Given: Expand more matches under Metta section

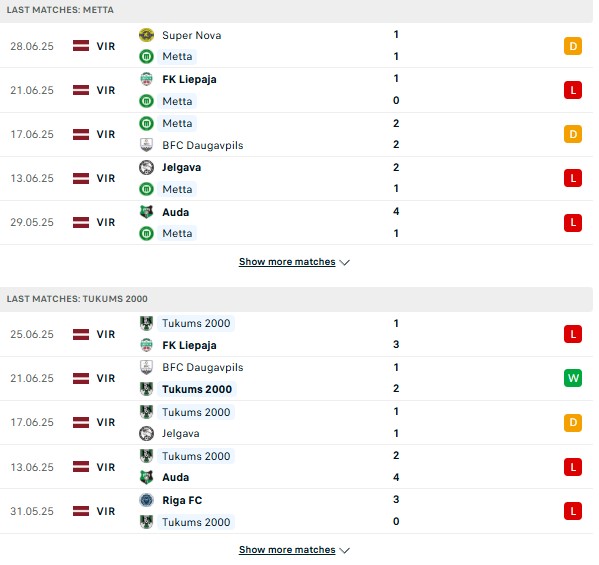Looking at the screenshot, I should click(287, 262).
